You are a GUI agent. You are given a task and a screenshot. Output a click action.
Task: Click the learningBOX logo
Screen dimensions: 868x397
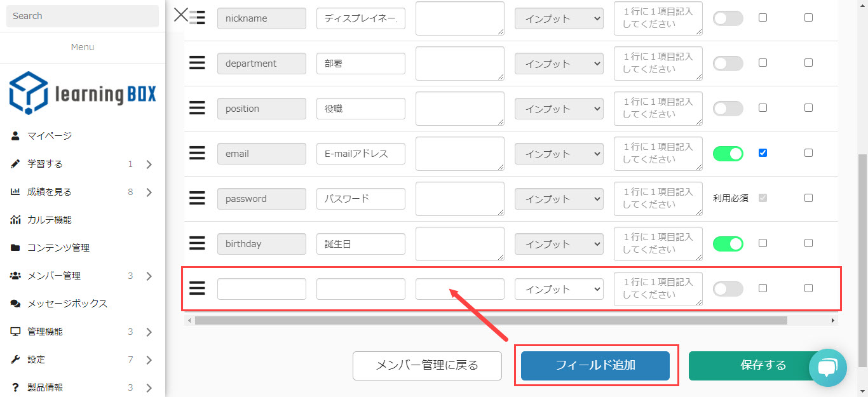[x=83, y=93]
